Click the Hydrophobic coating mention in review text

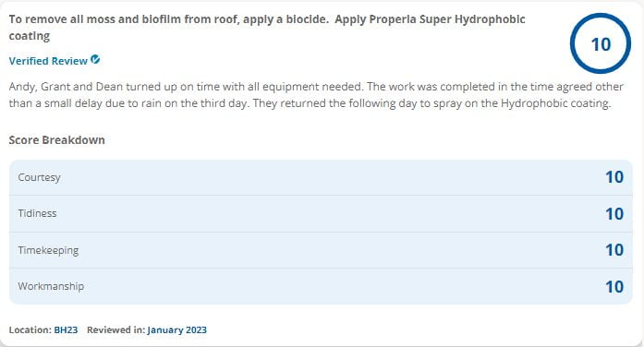pos(555,103)
